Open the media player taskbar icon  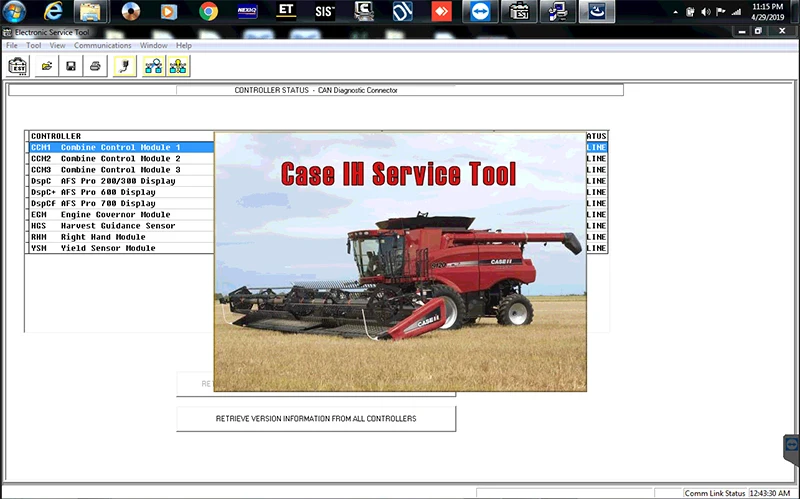(169, 11)
